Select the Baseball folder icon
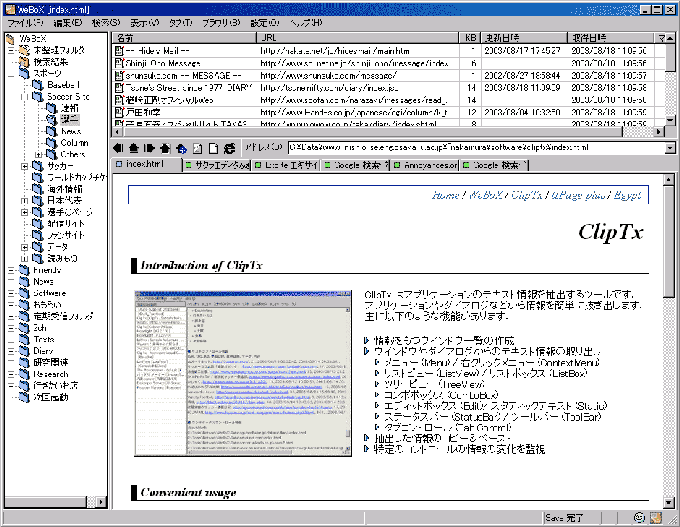The width and height of the screenshot is (680, 527). coord(38,85)
